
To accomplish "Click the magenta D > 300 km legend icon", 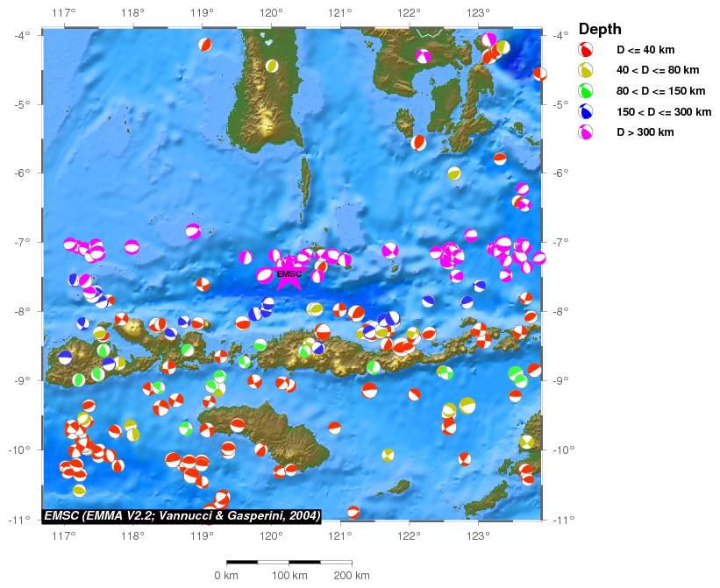I will click(x=586, y=132).
